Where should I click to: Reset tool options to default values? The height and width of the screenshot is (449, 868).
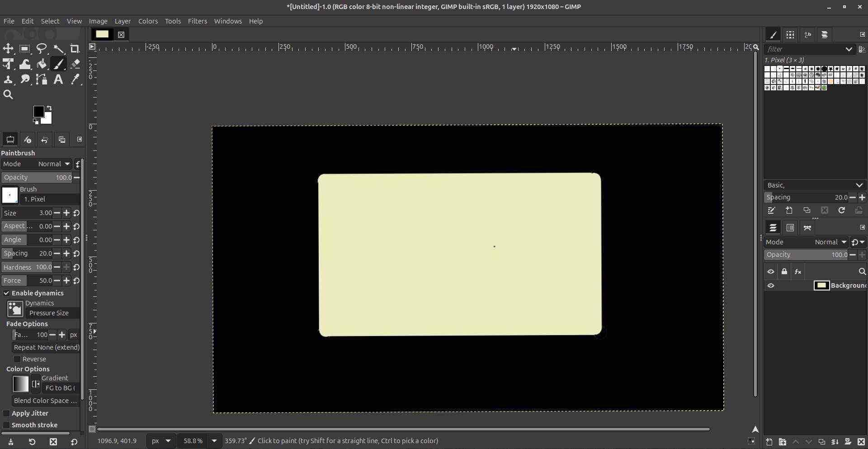74,442
